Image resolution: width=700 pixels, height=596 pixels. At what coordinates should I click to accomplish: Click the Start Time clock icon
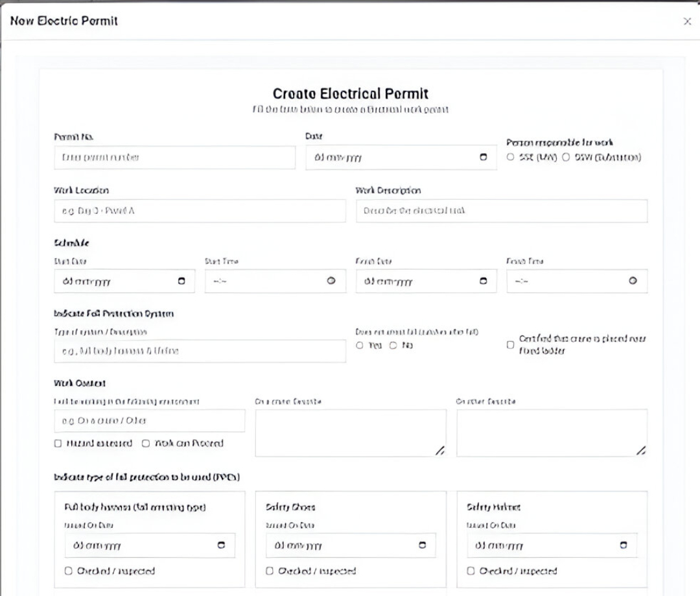point(331,281)
